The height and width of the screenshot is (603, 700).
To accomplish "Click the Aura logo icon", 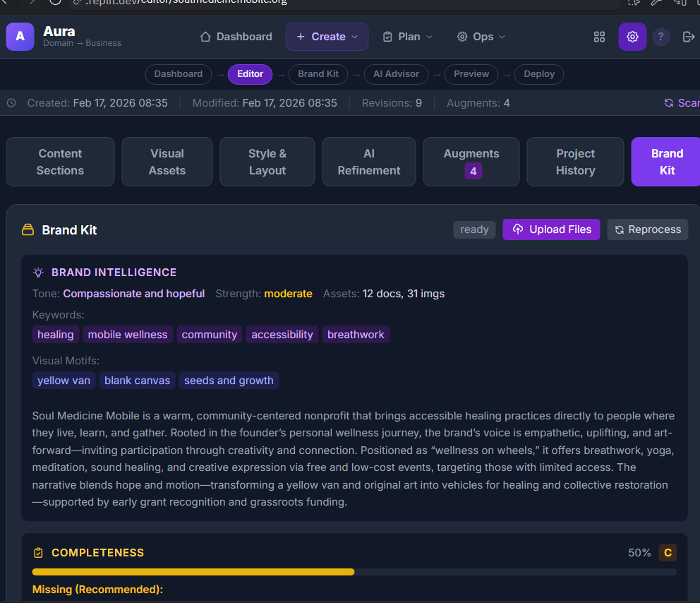I will 20,37.
